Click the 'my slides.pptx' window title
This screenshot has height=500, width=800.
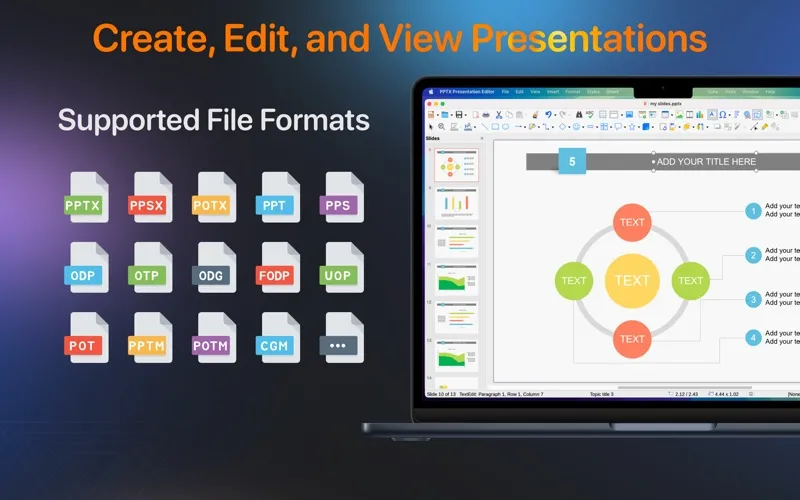click(665, 104)
